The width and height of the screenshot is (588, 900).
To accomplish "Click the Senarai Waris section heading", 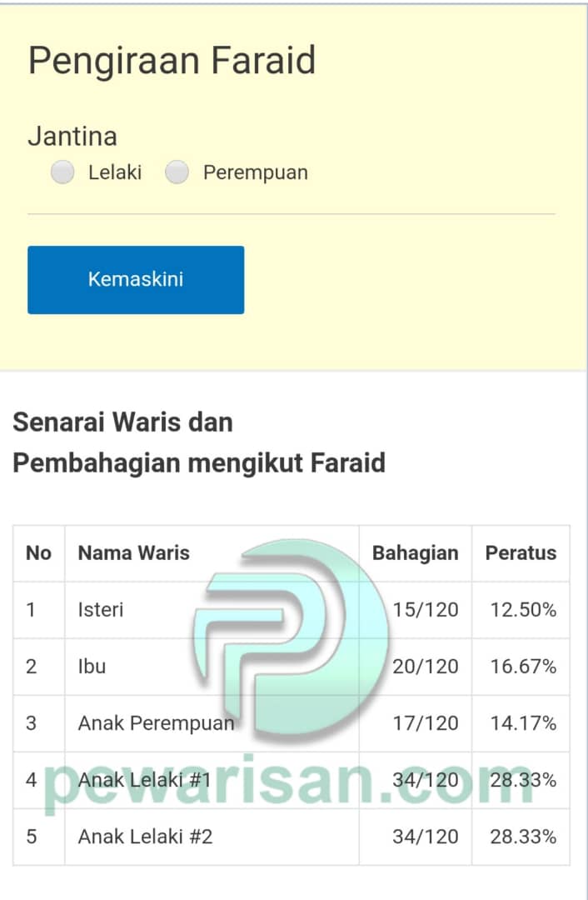I will (198, 442).
